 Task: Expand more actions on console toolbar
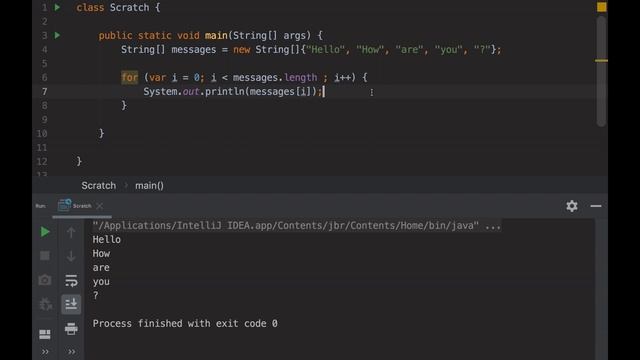[x=71, y=351]
